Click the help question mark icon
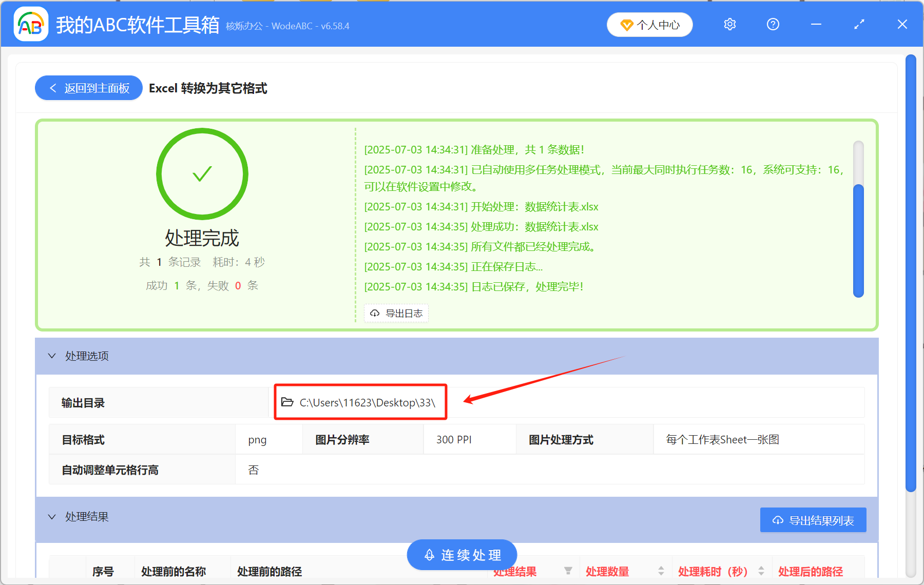Viewport: 924px width, 585px height. point(773,24)
